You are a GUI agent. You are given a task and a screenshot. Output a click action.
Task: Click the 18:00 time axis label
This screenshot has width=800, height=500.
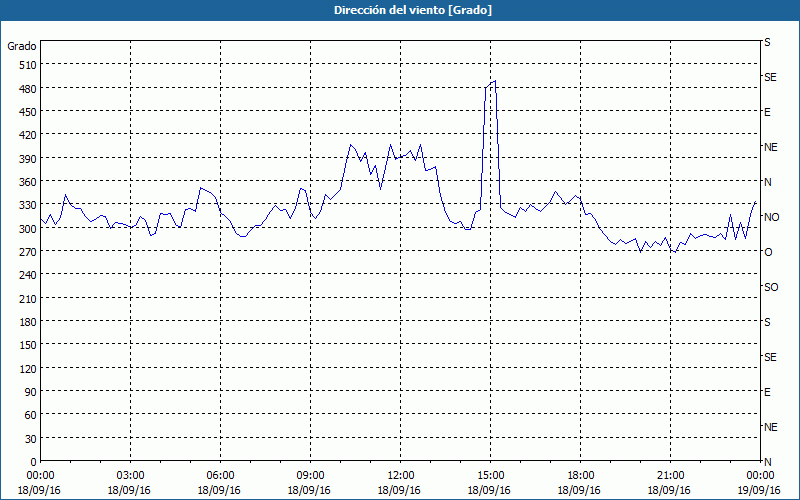pyautogui.click(x=580, y=476)
